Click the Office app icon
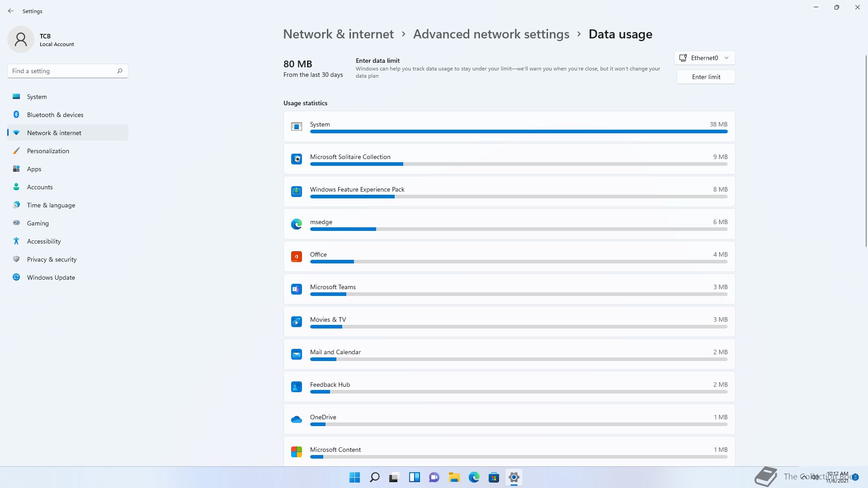The width and height of the screenshot is (868, 488). point(297,257)
